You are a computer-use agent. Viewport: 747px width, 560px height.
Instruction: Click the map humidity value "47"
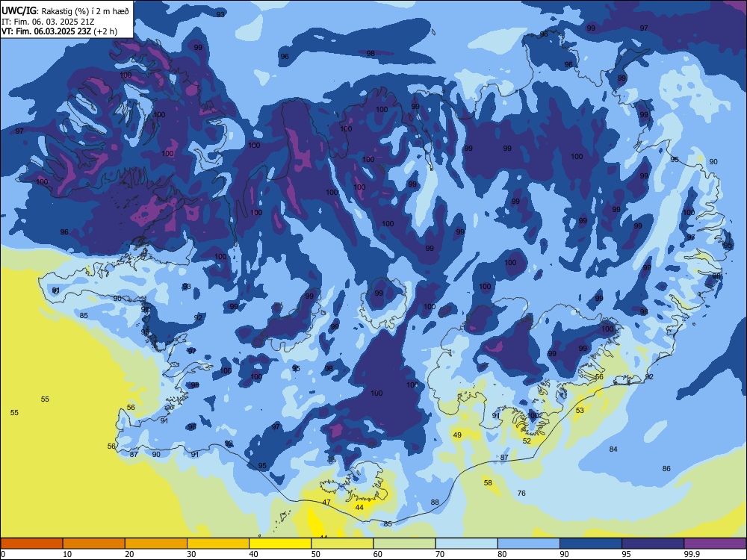[326, 503]
